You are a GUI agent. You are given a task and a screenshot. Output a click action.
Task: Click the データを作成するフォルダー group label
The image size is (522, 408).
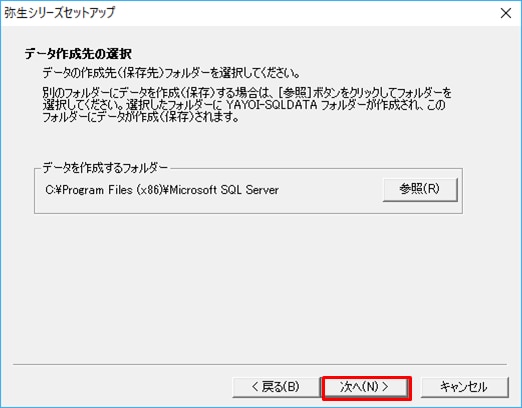click(105, 168)
